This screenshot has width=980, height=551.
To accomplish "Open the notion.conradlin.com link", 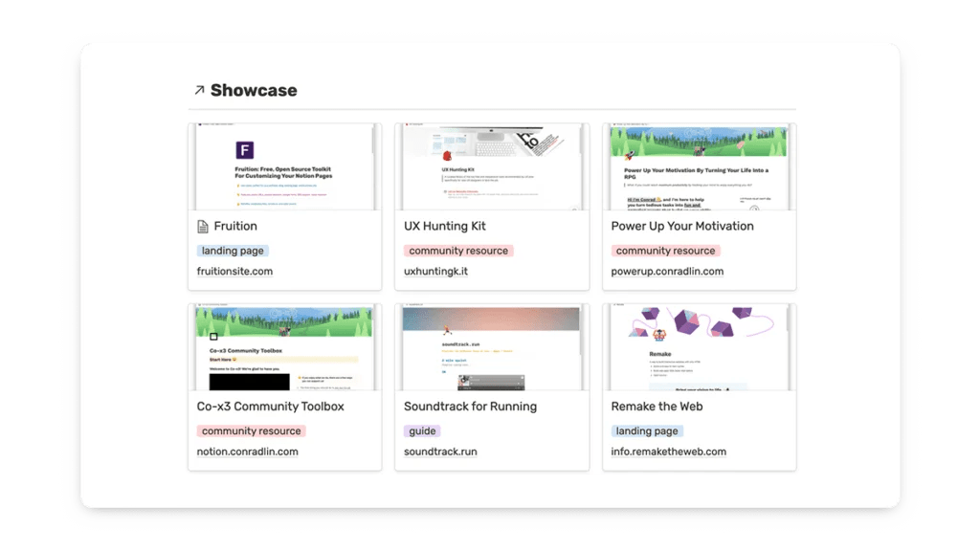I will [248, 452].
